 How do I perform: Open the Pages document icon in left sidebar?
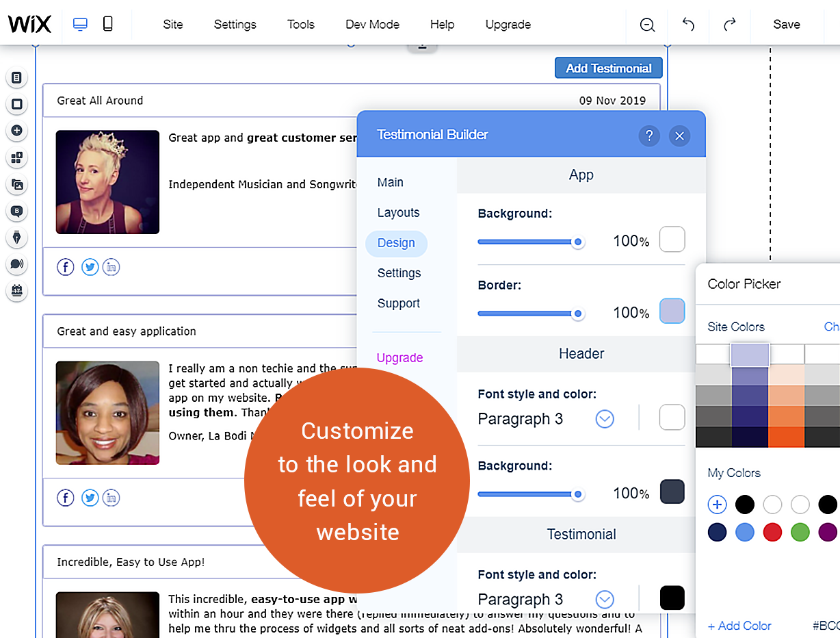click(17, 78)
